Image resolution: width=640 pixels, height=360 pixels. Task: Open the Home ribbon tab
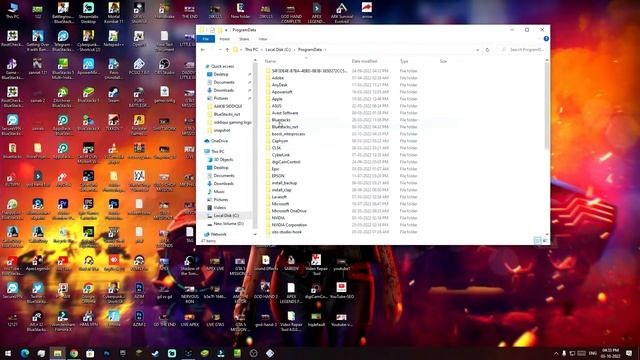[x=224, y=39]
